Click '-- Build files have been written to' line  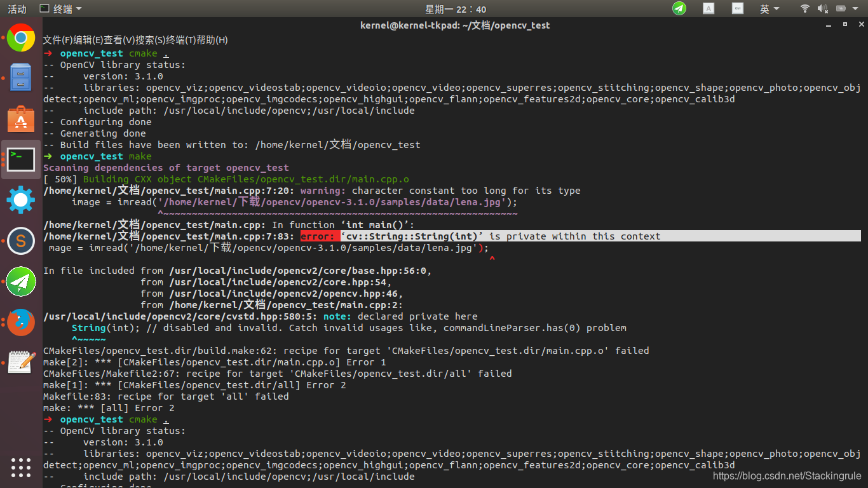232,145
